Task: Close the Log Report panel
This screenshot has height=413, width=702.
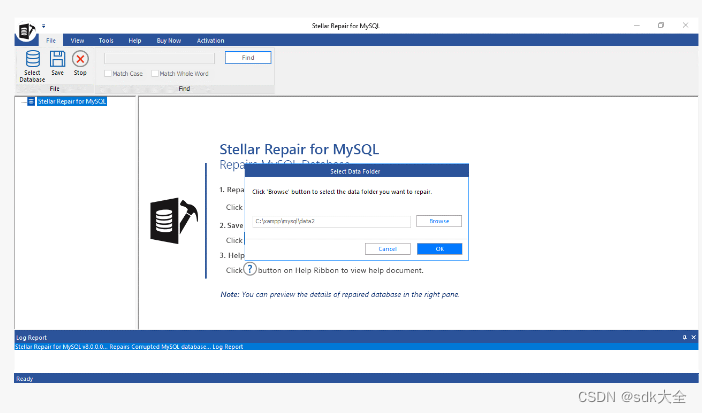Action: click(693, 337)
